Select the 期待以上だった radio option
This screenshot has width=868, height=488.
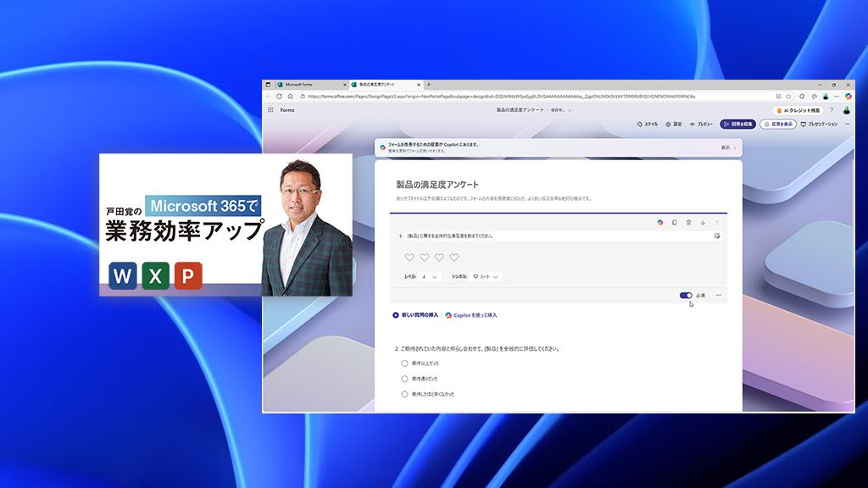[404, 363]
